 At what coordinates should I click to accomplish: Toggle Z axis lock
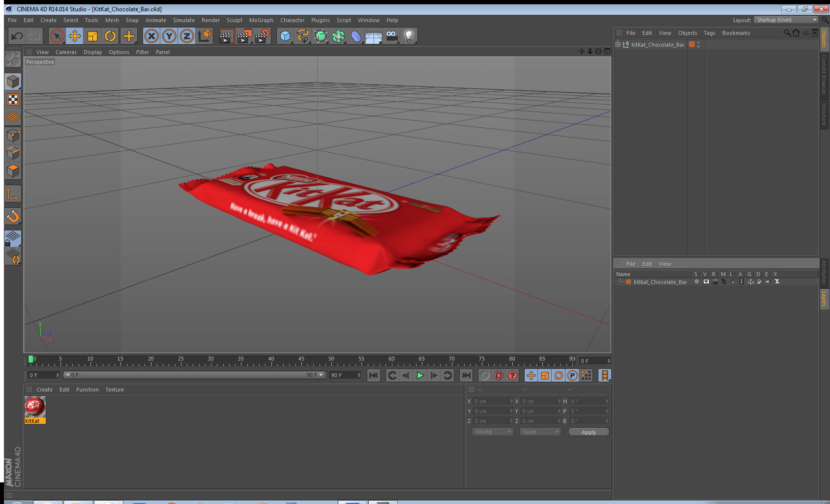187,36
